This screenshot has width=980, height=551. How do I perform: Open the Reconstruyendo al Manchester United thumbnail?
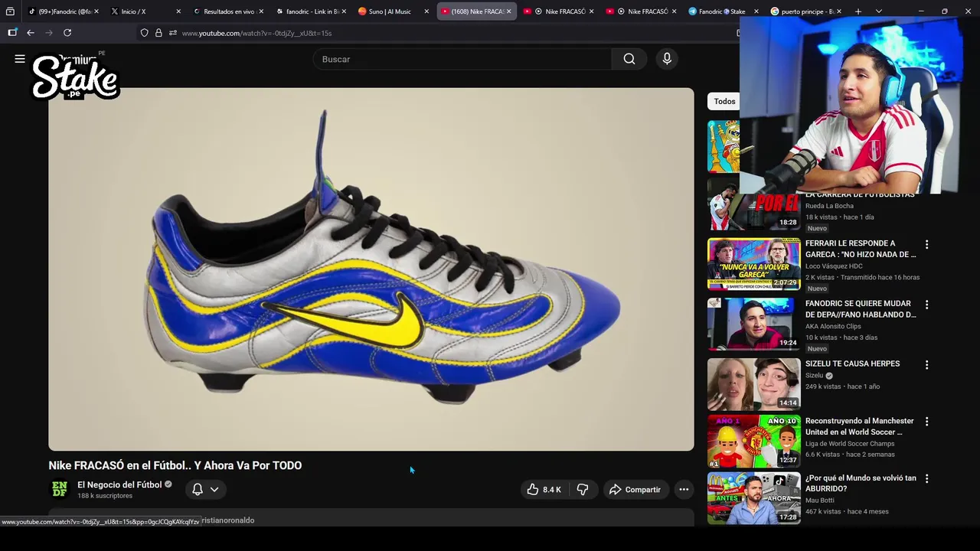click(753, 441)
